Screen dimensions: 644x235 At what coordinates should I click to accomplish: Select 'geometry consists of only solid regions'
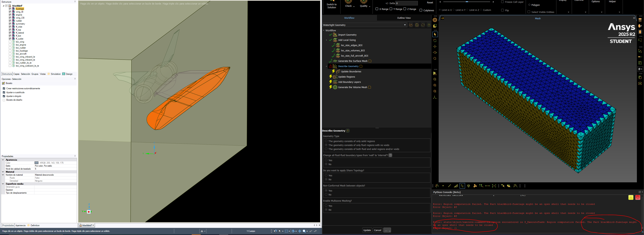click(326, 141)
